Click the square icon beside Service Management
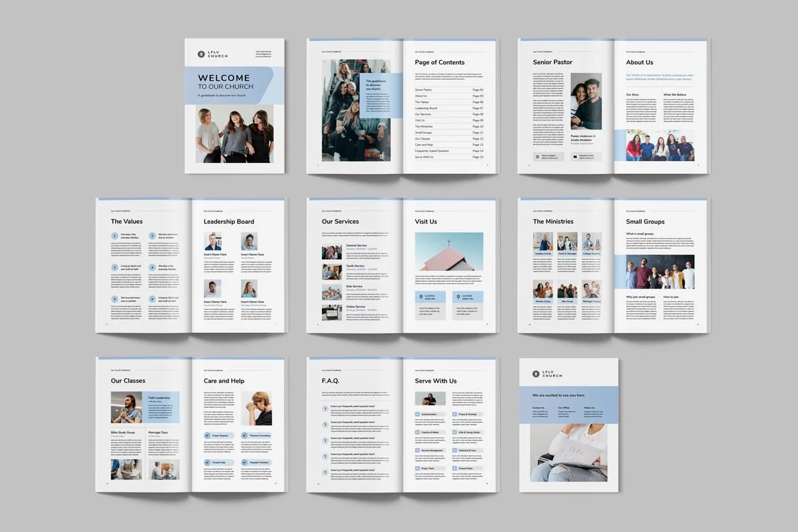This screenshot has height=532, width=798. pos(417,450)
